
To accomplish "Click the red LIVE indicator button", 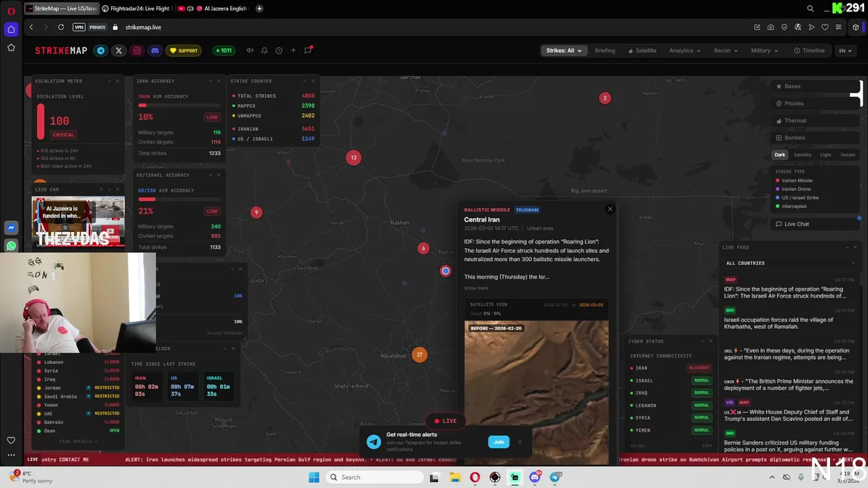I will [x=445, y=421].
